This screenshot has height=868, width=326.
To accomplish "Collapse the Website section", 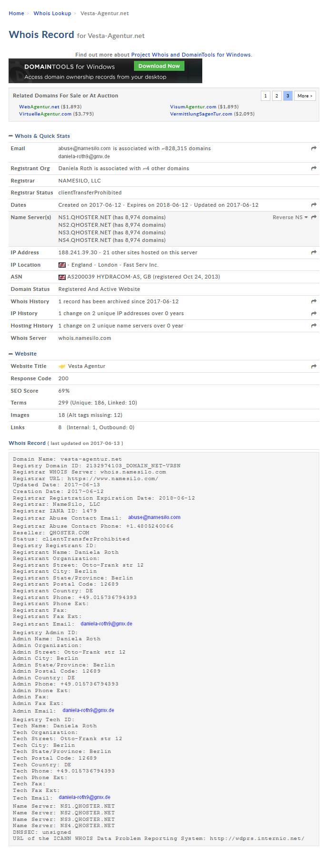I will (11, 354).
